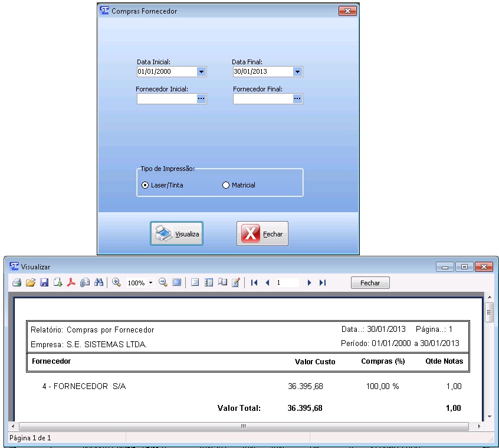Click Fechar in Compras Fornecedor dialog
The height and width of the screenshot is (448, 499).
(x=262, y=233)
